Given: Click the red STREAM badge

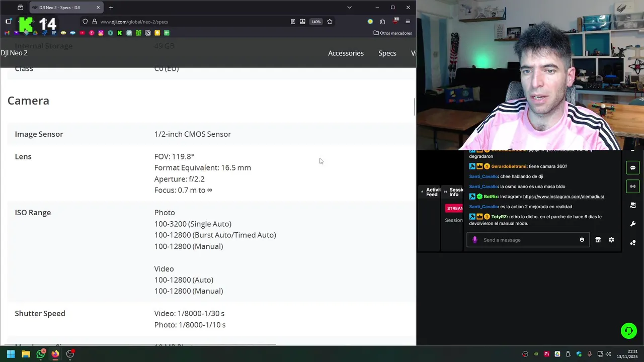Looking at the screenshot, I should tap(455, 208).
